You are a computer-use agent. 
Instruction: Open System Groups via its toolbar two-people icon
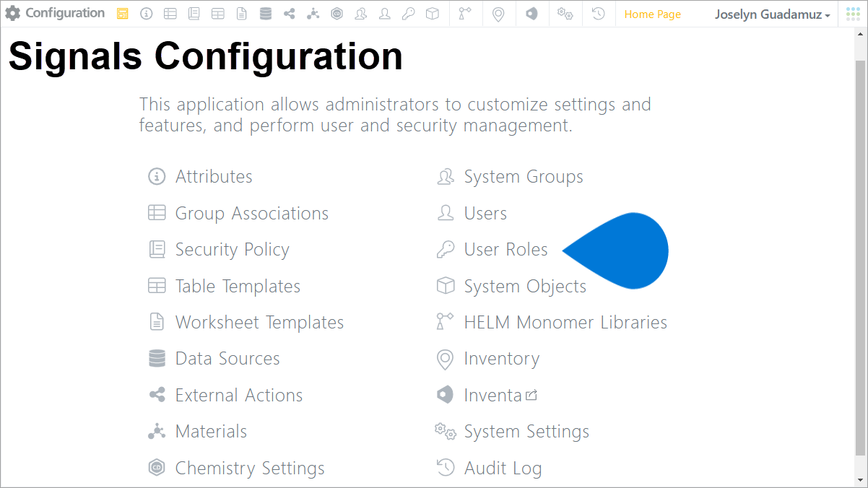pos(360,14)
